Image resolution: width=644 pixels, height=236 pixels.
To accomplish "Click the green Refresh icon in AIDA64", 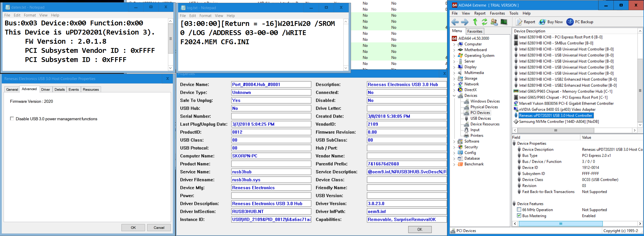I will pos(484,22).
